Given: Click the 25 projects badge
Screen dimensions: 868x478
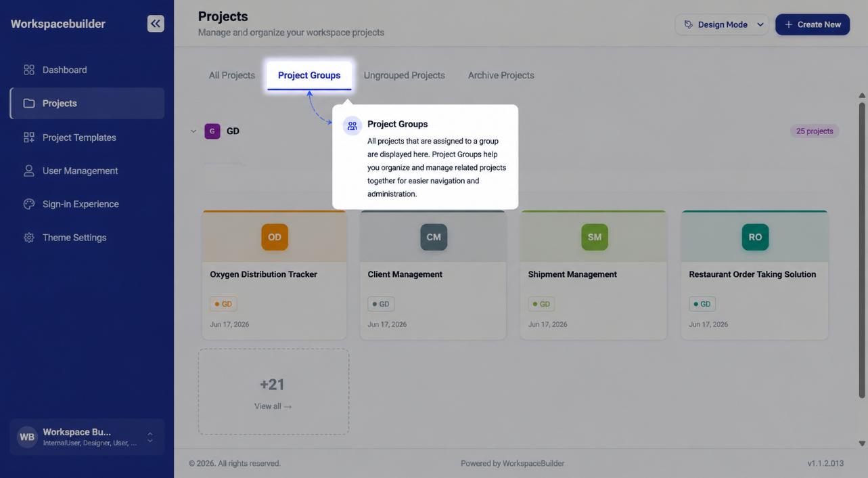Looking at the screenshot, I should coord(815,131).
